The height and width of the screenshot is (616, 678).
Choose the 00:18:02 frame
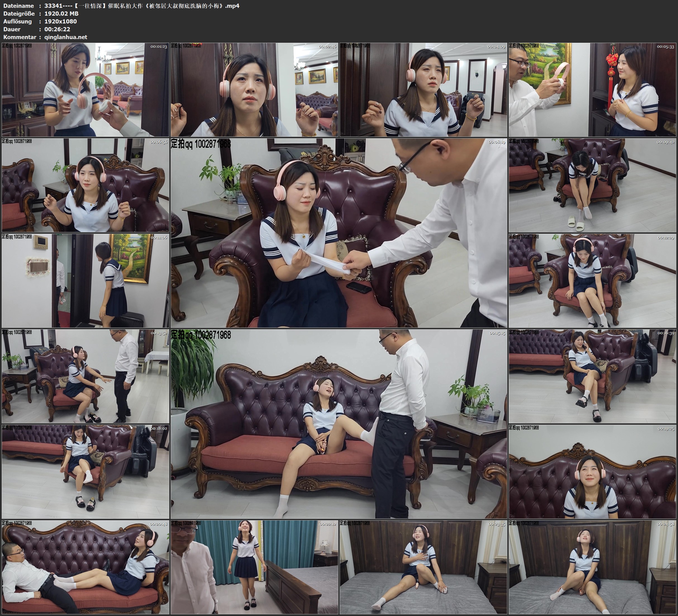tap(85, 471)
